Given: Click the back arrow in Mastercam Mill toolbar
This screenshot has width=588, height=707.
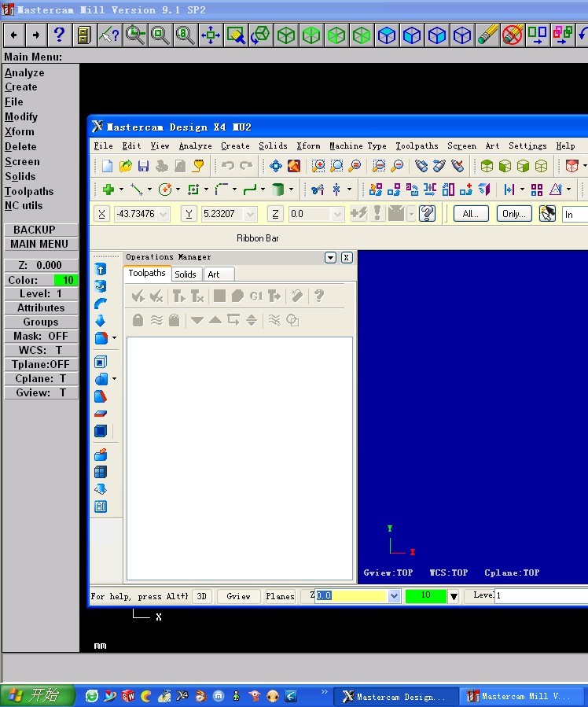Looking at the screenshot, I should (13, 35).
